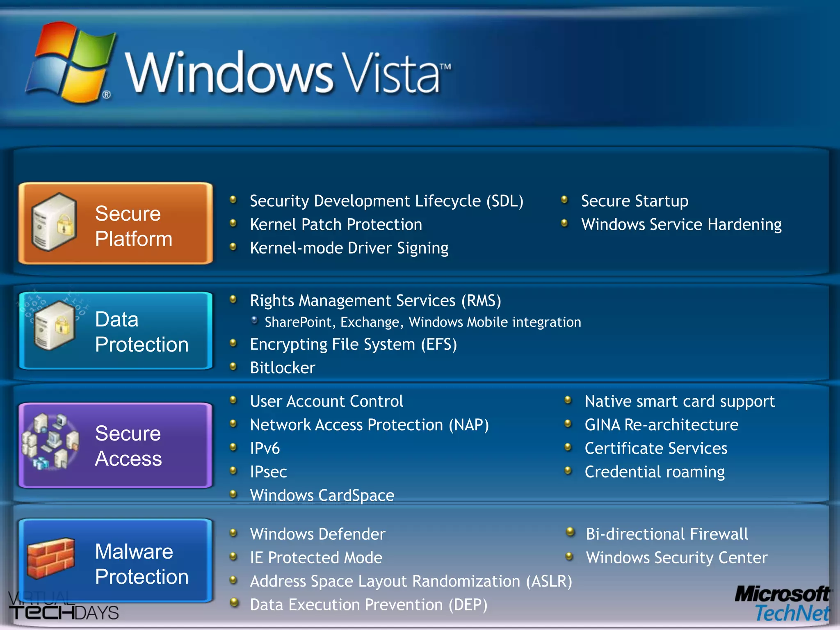Click the Microsoft TechNet logo

pyautogui.click(x=783, y=604)
